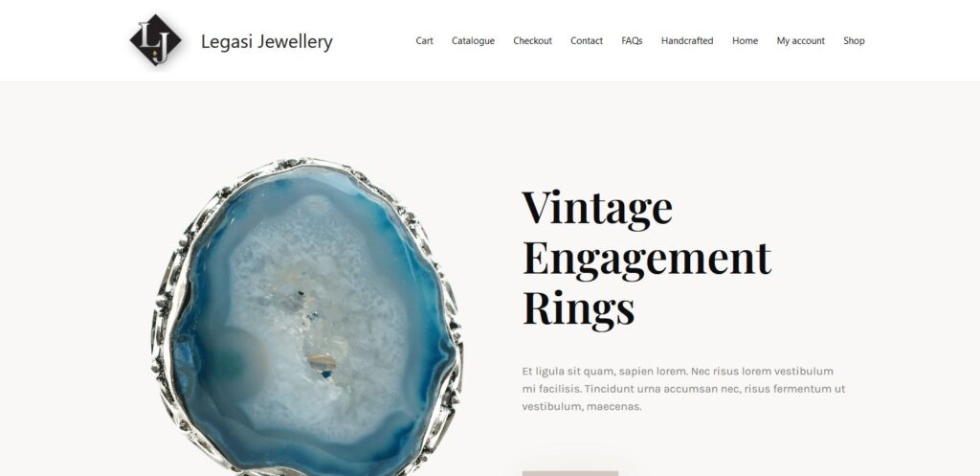Image resolution: width=980 pixels, height=476 pixels.
Task: Click the word Vintage in the heading
Action: point(597,208)
